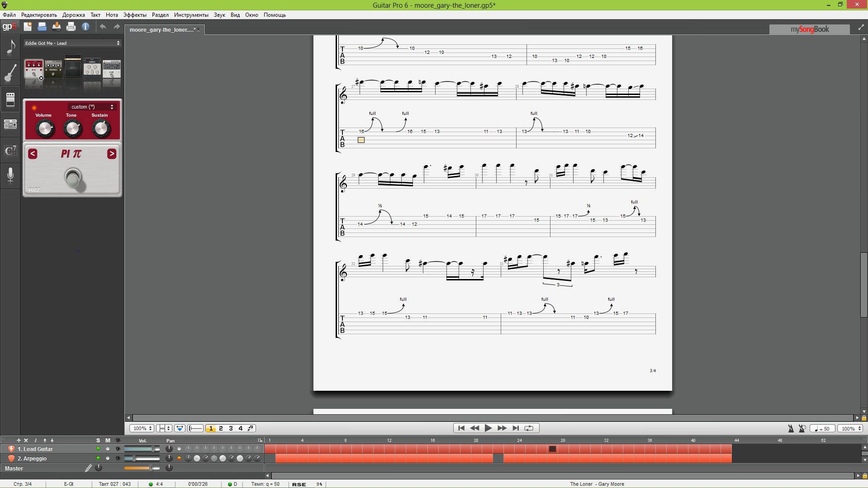Open the Eddie Got Me - Lead preset dropdown

pos(72,43)
